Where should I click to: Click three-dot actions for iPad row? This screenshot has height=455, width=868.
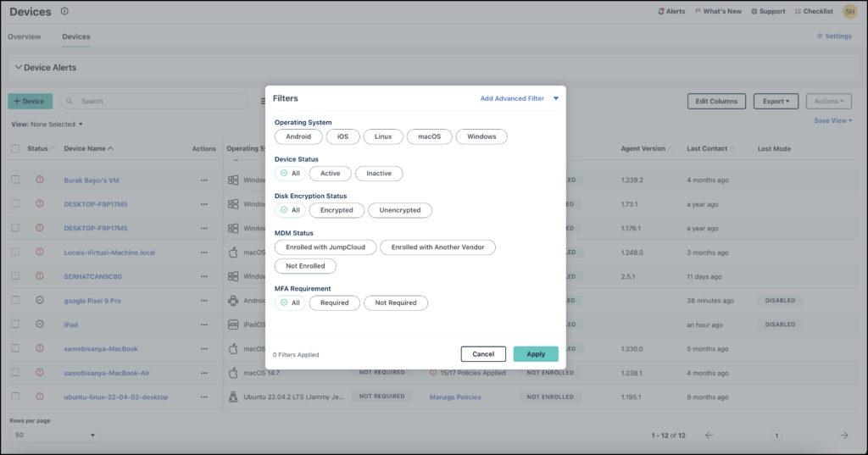pyautogui.click(x=203, y=325)
